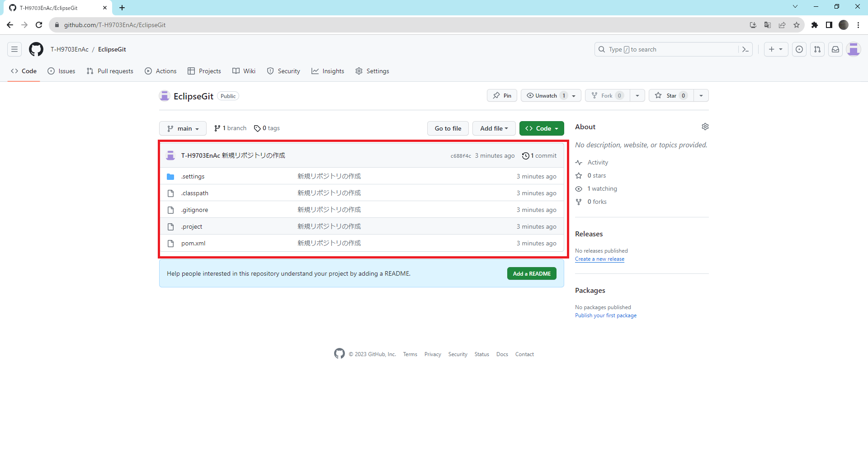
Task: Open the Activity link in About
Action: 592,162
